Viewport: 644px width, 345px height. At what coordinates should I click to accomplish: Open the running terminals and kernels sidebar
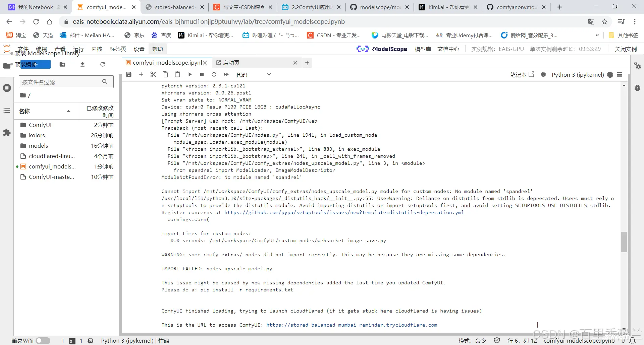point(7,88)
